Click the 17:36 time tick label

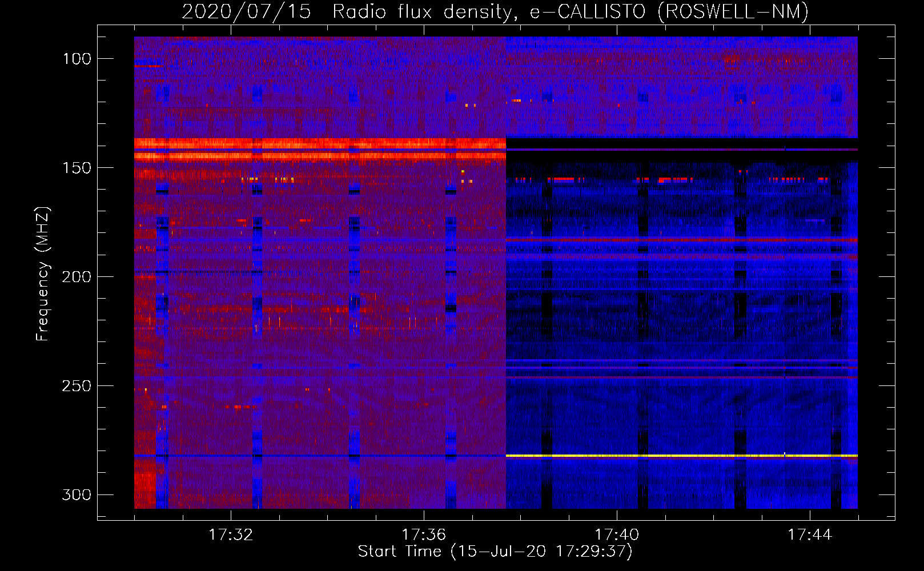pyautogui.click(x=424, y=535)
